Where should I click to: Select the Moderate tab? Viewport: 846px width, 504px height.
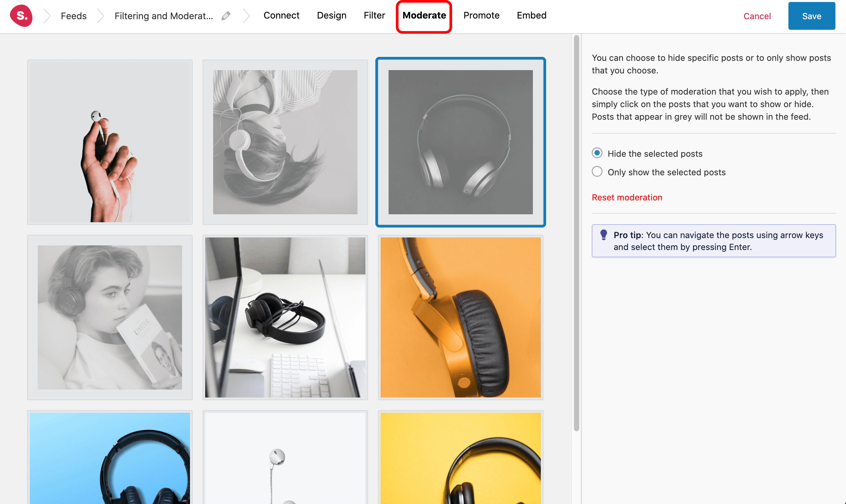(424, 16)
